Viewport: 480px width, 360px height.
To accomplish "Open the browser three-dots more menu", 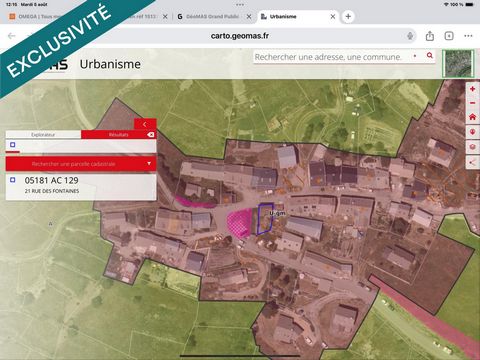I will pos(468,36).
